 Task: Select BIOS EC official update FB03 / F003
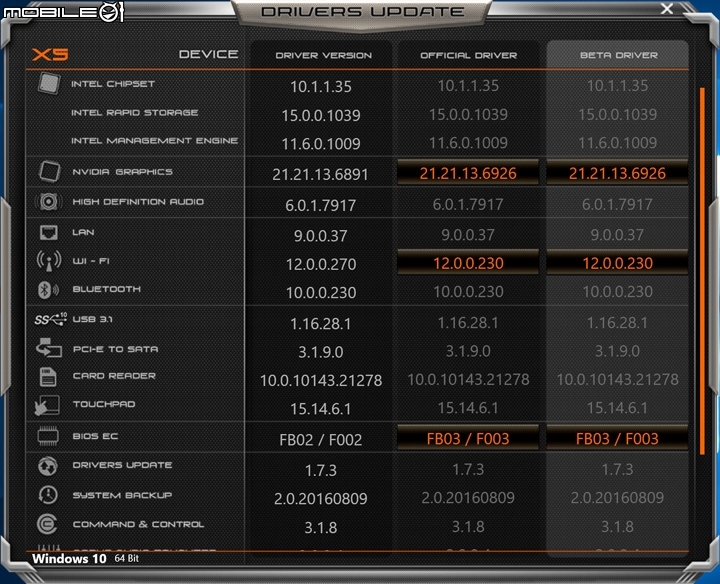pyautogui.click(x=468, y=438)
